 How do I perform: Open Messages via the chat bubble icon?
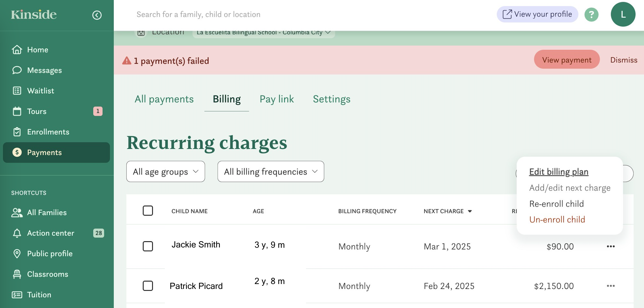tap(17, 70)
